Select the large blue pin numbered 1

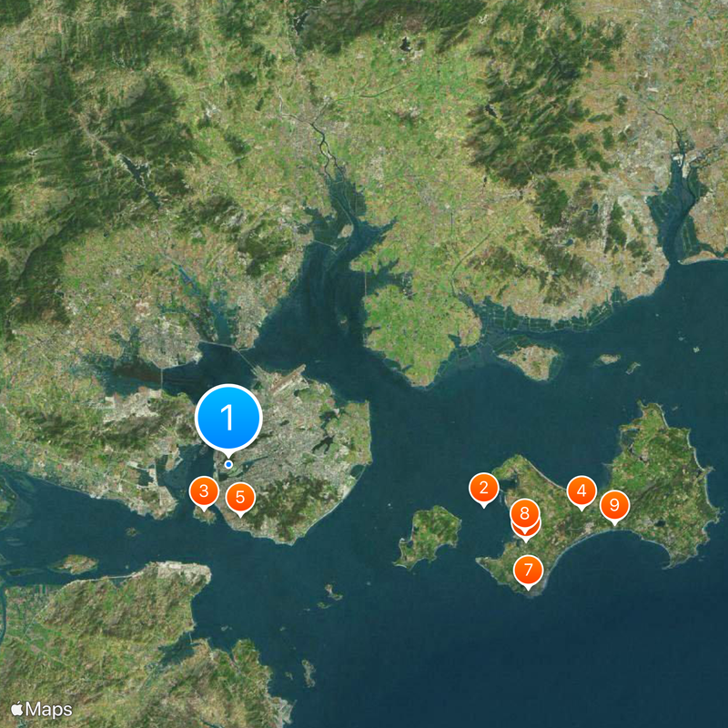(228, 418)
